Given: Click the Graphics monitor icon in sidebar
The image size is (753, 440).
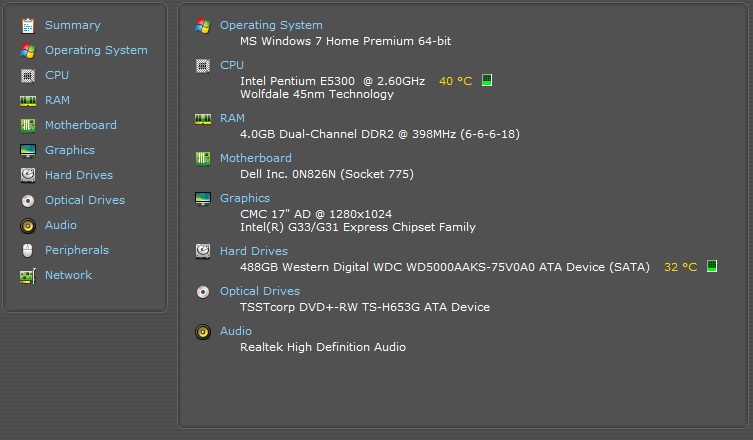Looking at the screenshot, I should (27, 150).
